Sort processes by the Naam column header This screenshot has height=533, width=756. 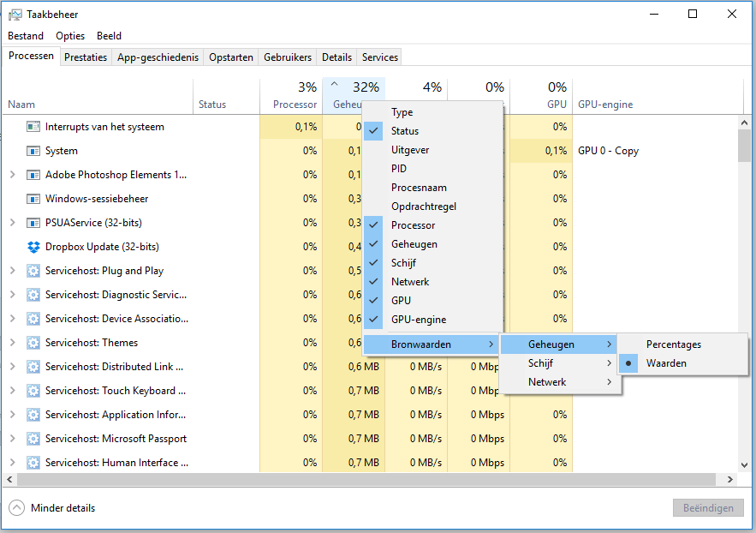tap(21, 105)
